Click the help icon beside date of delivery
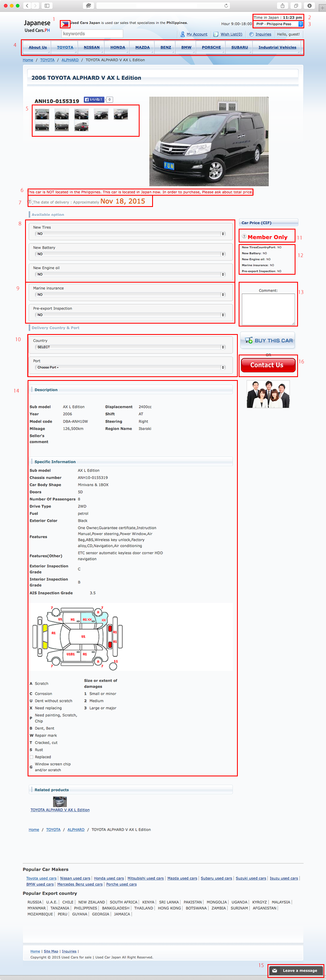This screenshot has height=980, width=326. 30,202
